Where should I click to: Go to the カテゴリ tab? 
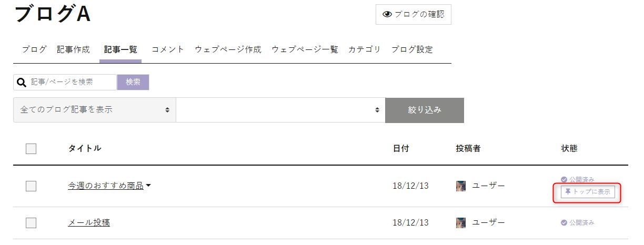(364, 49)
